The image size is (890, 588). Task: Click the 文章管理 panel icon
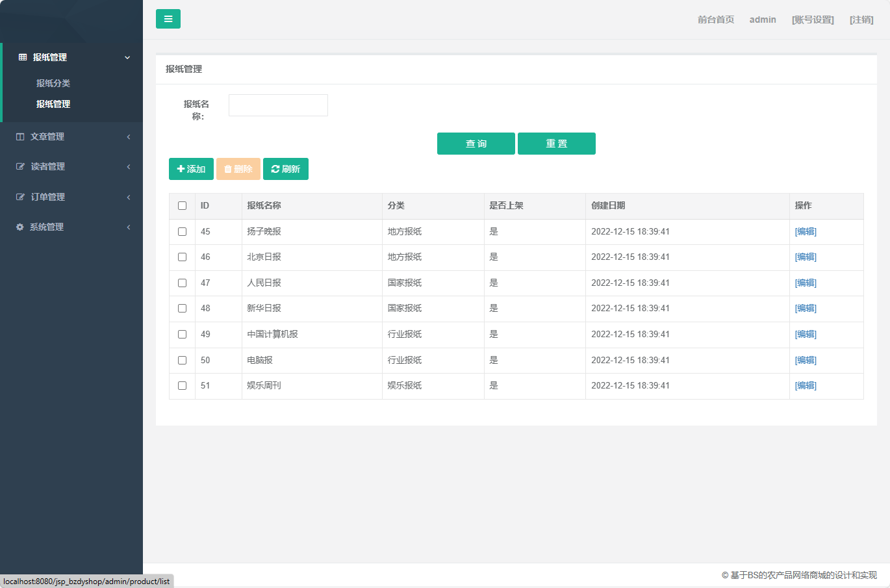coord(19,136)
